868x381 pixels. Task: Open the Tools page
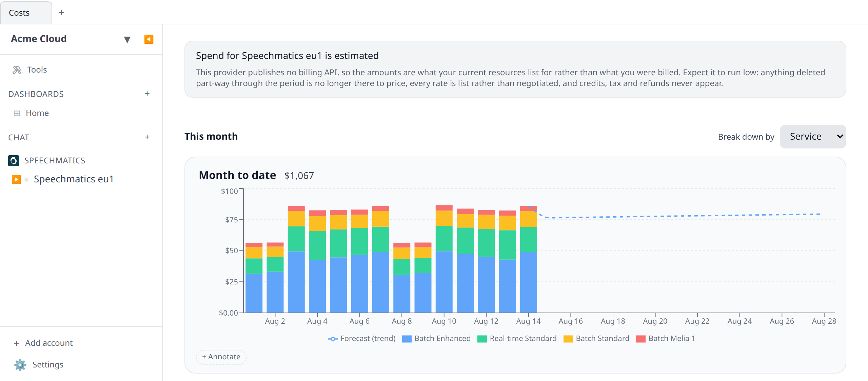[x=37, y=70]
